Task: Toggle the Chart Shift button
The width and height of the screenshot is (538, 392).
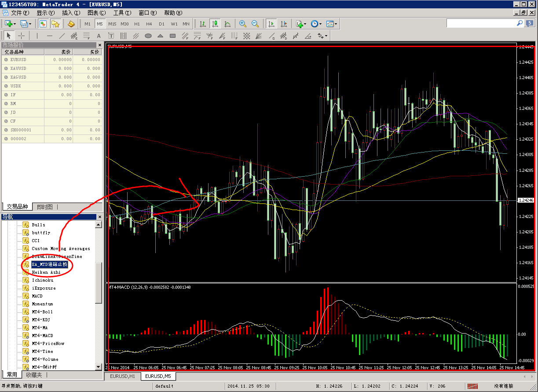Action: click(284, 24)
